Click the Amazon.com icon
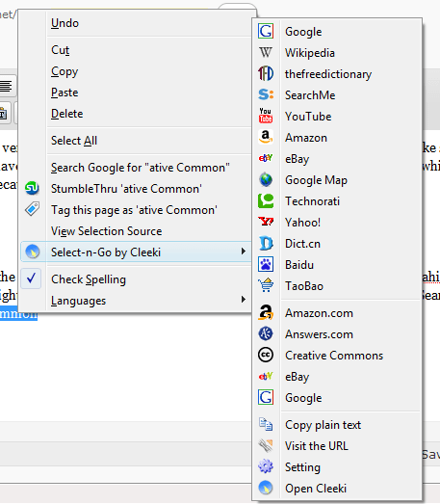 pyautogui.click(x=266, y=313)
